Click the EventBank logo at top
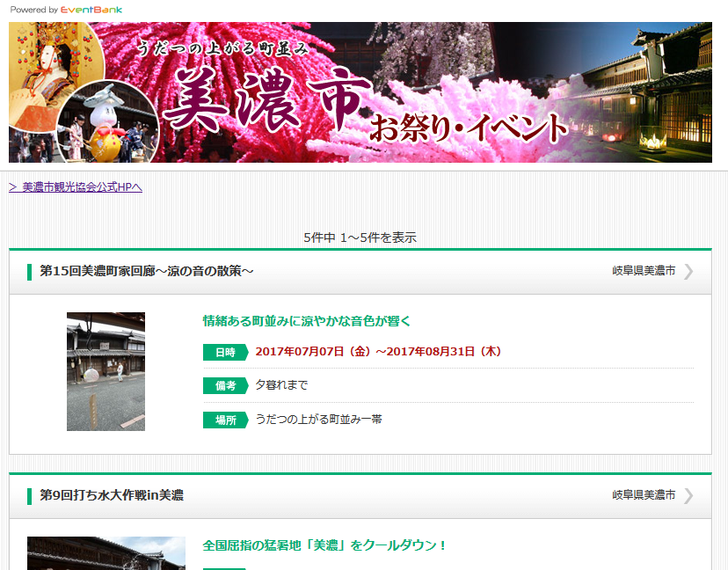This screenshot has height=570, width=728. point(91,10)
